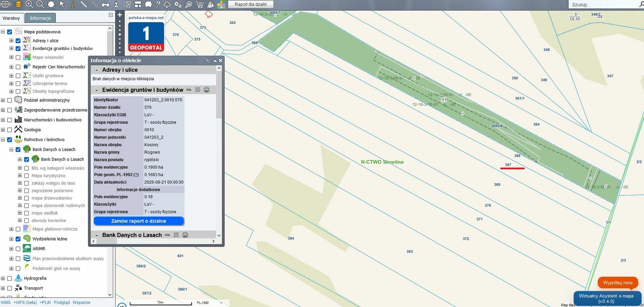Click Zamów raport o działce button

click(138, 221)
